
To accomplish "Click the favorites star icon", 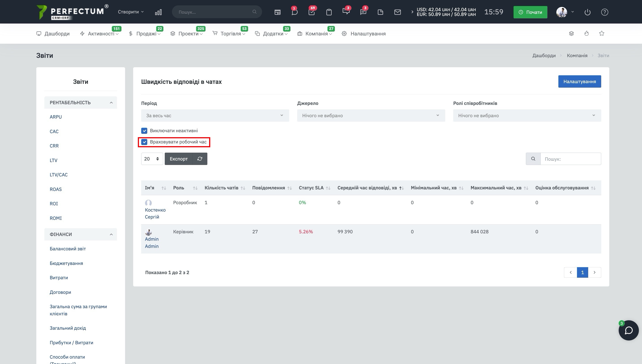I will click(602, 33).
